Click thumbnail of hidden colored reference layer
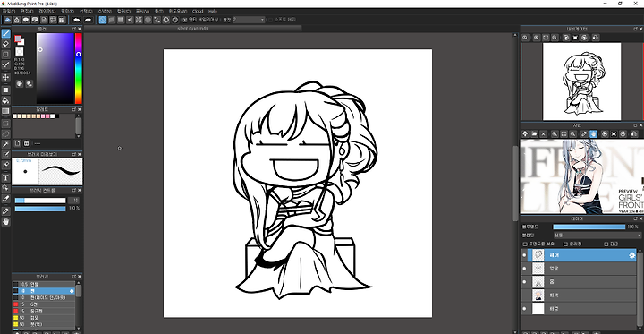Viewport: 644px width, 334px height. (x=538, y=295)
